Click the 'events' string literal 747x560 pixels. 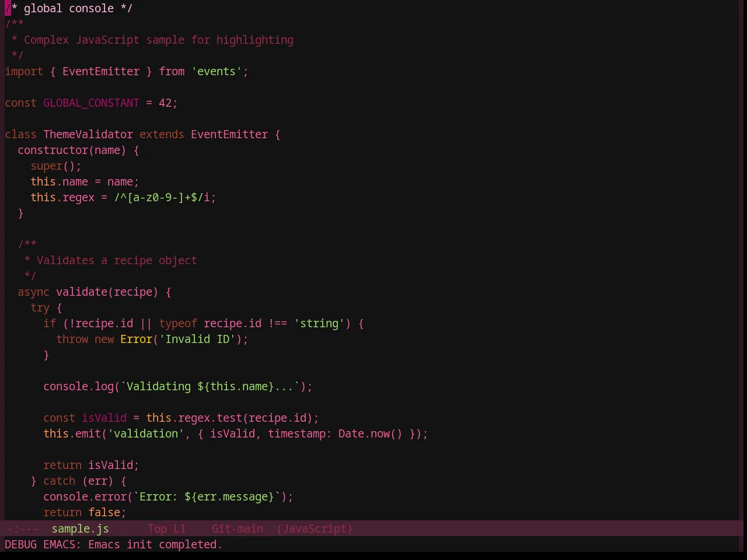click(x=217, y=71)
